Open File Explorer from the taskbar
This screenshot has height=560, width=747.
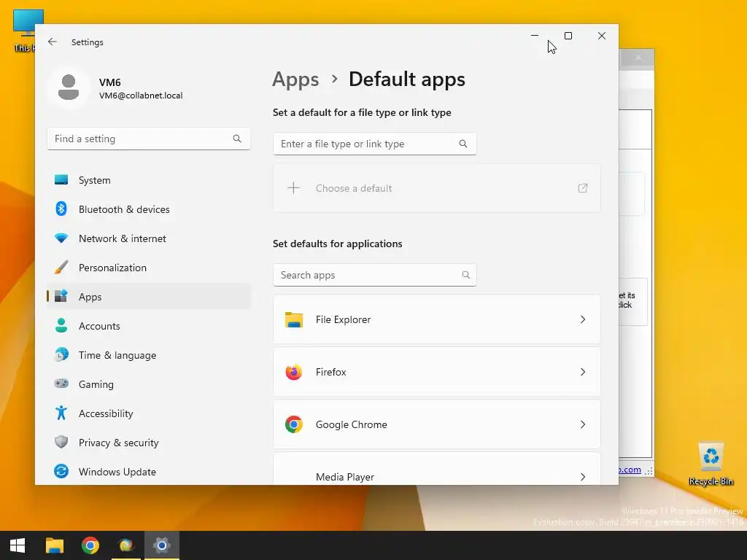pyautogui.click(x=54, y=545)
